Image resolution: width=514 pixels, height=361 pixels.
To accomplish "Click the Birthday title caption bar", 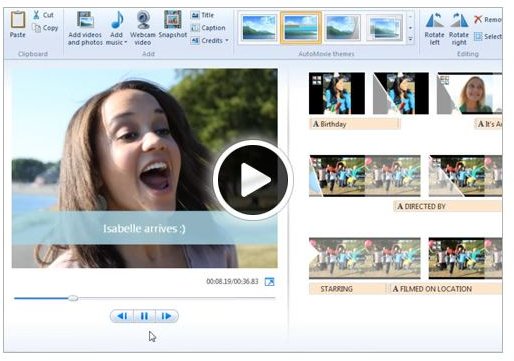I will 354,124.
